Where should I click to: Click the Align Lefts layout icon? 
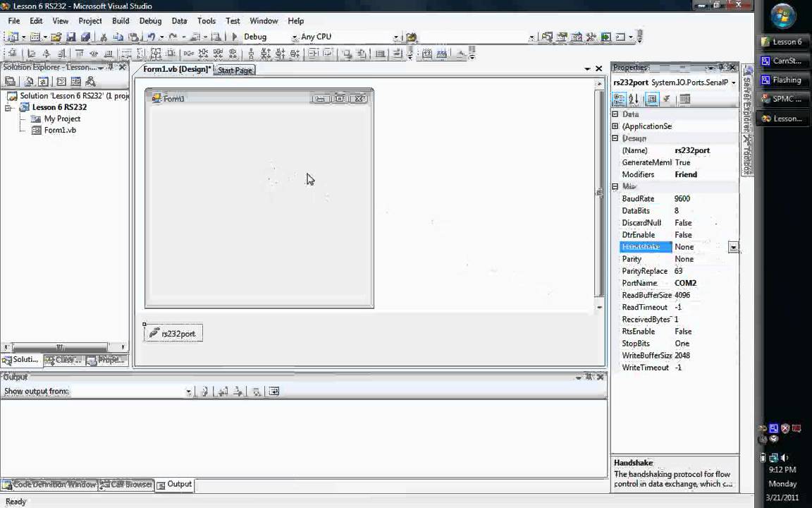coord(32,54)
